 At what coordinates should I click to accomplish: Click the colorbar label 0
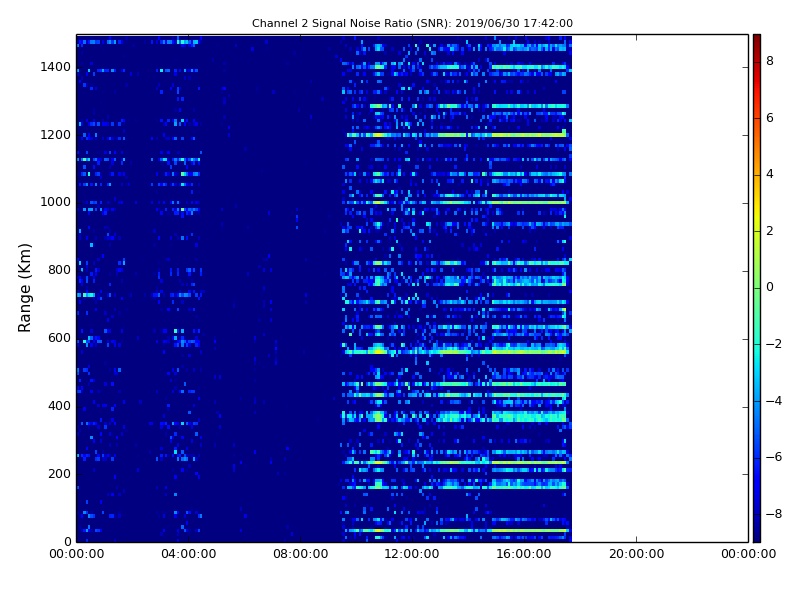tap(770, 287)
